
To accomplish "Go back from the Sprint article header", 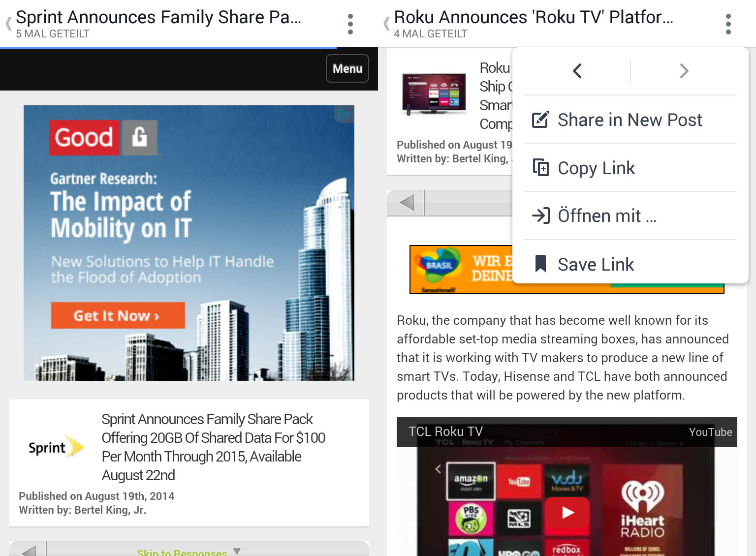I will tap(8, 24).
